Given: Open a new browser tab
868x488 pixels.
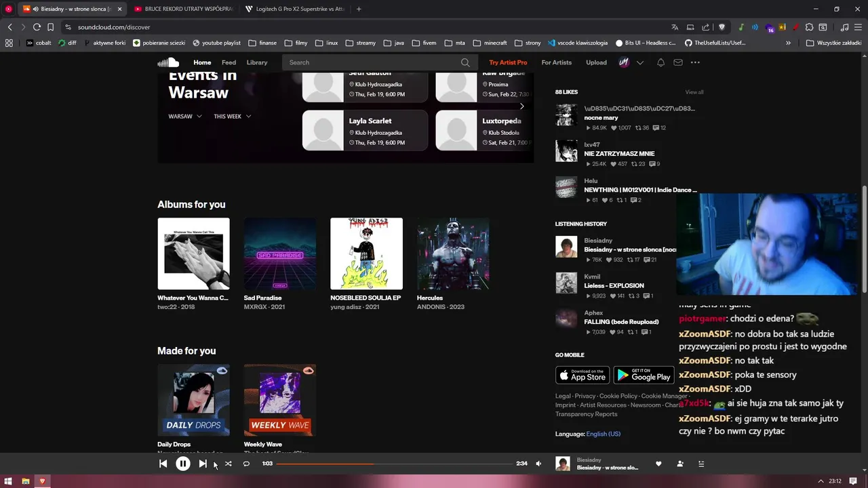Looking at the screenshot, I should (359, 9).
